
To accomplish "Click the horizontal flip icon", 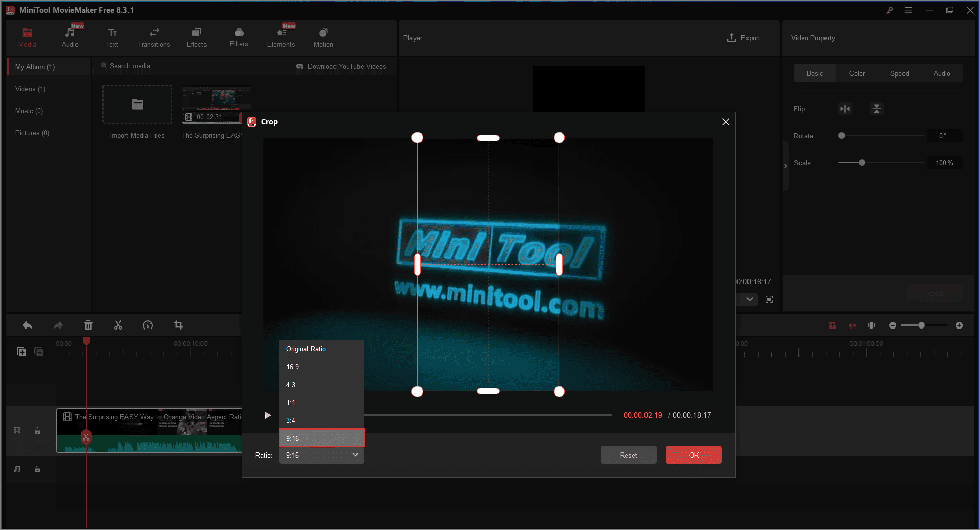I will (x=845, y=109).
